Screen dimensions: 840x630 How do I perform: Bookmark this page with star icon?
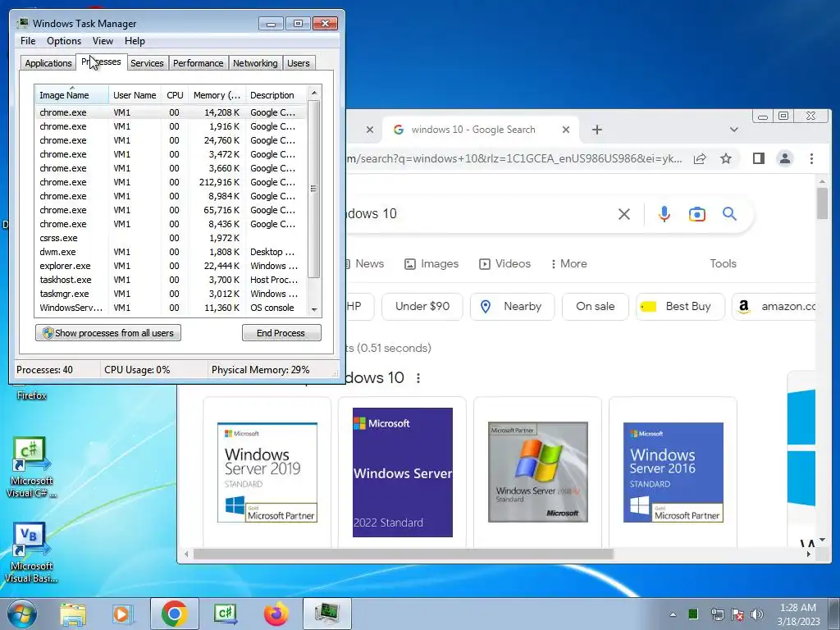[725, 158]
